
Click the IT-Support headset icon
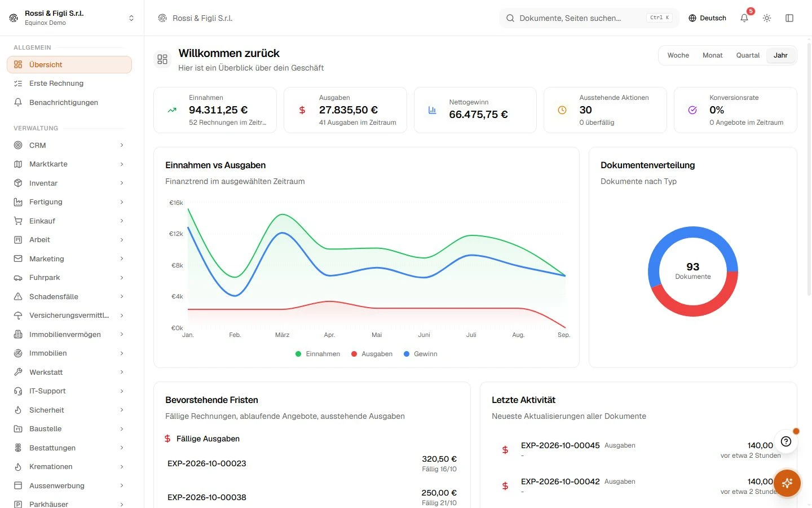click(x=18, y=391)
